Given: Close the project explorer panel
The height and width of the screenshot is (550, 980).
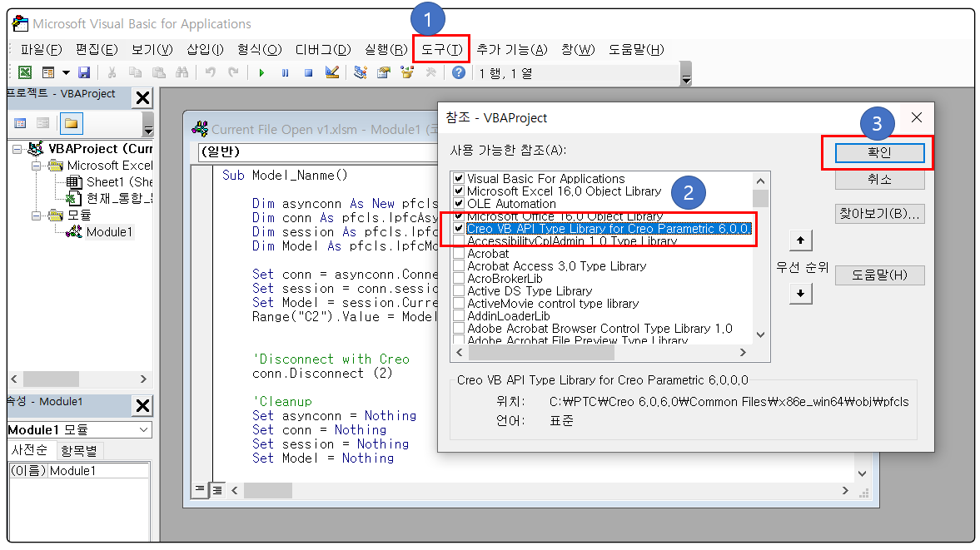Looking at the screenshot, I should (x=143, y=97).
